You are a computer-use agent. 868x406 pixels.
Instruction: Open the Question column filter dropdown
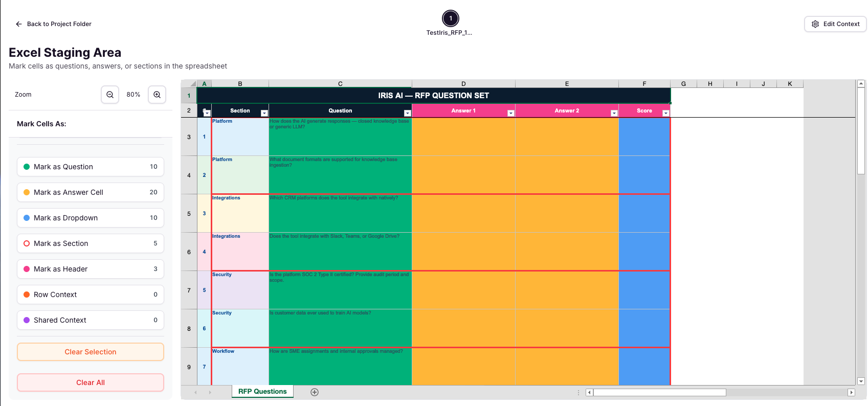[x=408, y=114]
